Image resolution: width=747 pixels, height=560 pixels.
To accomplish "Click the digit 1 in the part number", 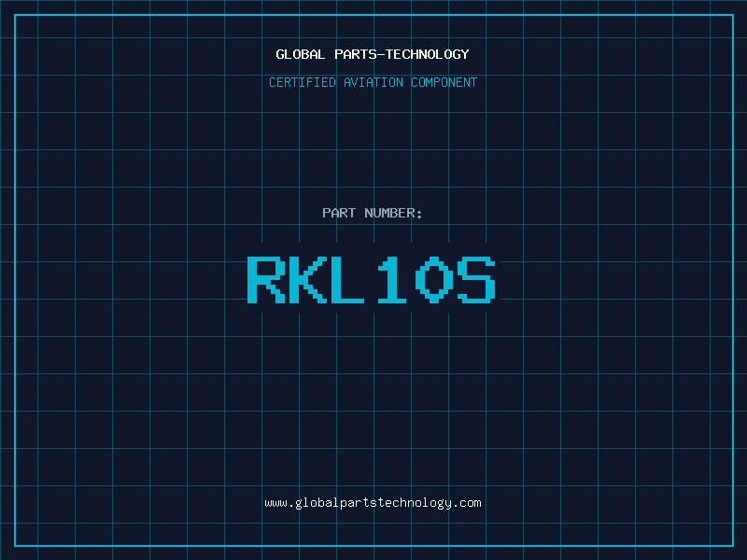I will (x=391, y=280).
